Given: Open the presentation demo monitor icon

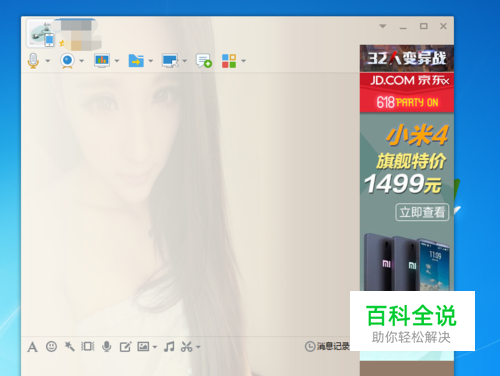Looking at the screenshot, I should (x=102, y=61).
